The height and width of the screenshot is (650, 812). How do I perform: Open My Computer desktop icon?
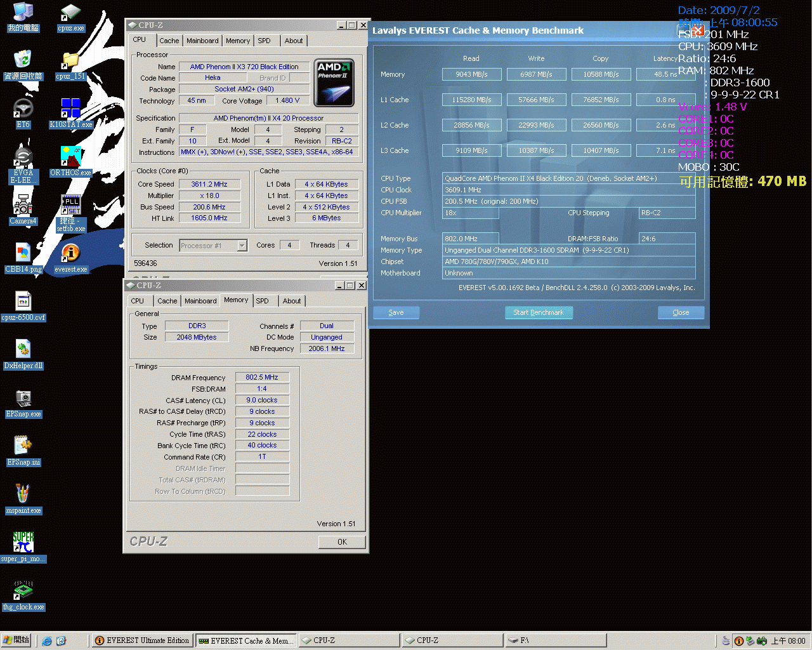23,18
